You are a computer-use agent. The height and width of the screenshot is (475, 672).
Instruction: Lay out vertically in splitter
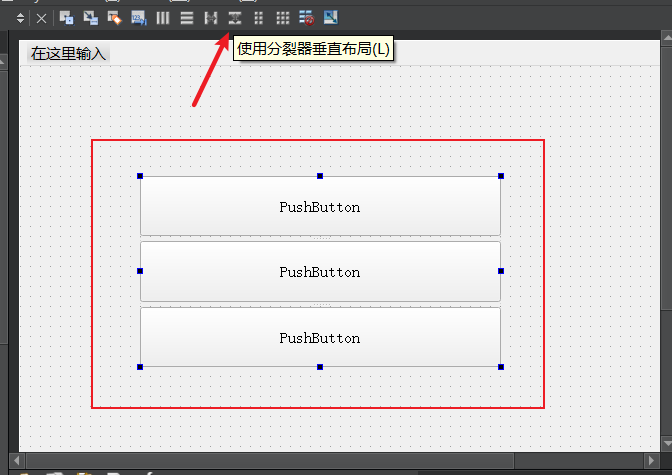pos(235,18)
